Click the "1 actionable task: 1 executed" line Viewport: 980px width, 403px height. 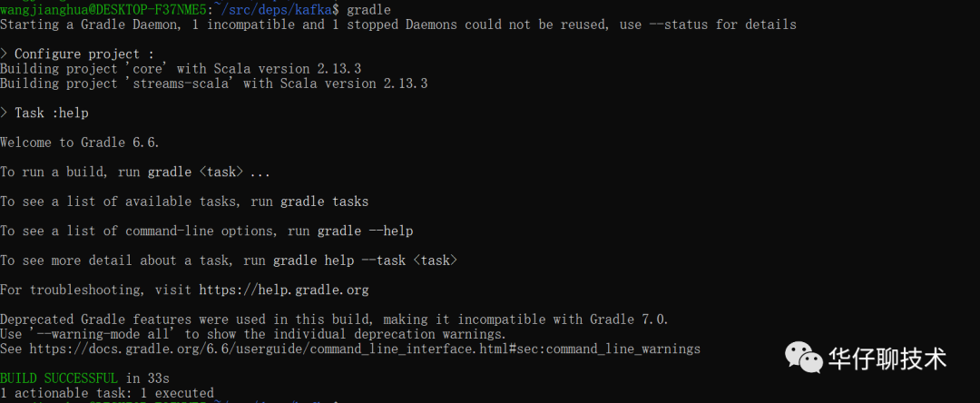click(x=107, y=393)
